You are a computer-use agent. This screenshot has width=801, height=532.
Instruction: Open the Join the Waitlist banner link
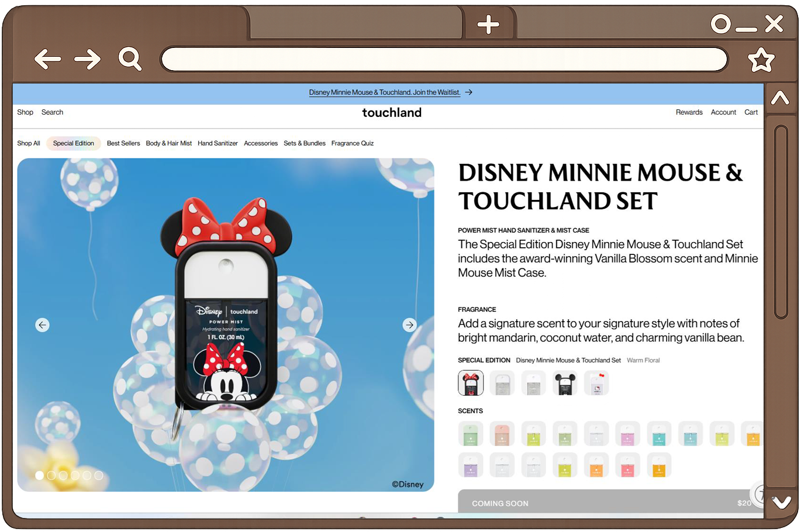pos(385,92)
